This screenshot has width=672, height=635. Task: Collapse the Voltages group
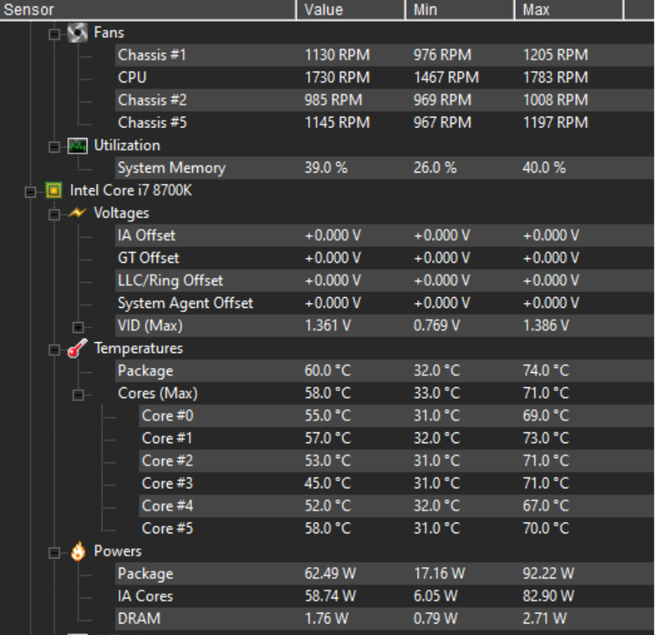(x=54, y=214)
